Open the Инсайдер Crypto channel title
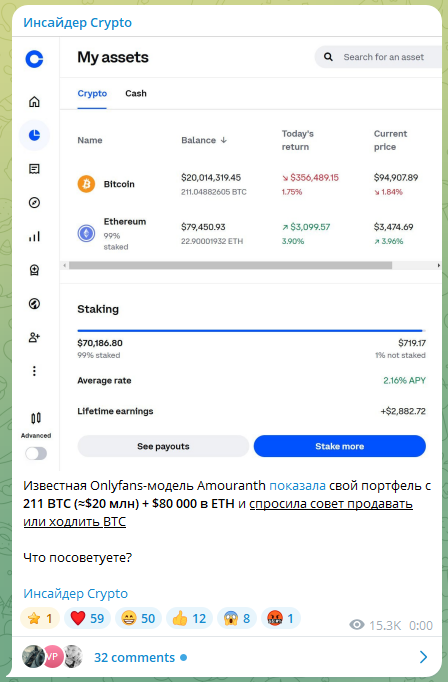 coord(77,23)
